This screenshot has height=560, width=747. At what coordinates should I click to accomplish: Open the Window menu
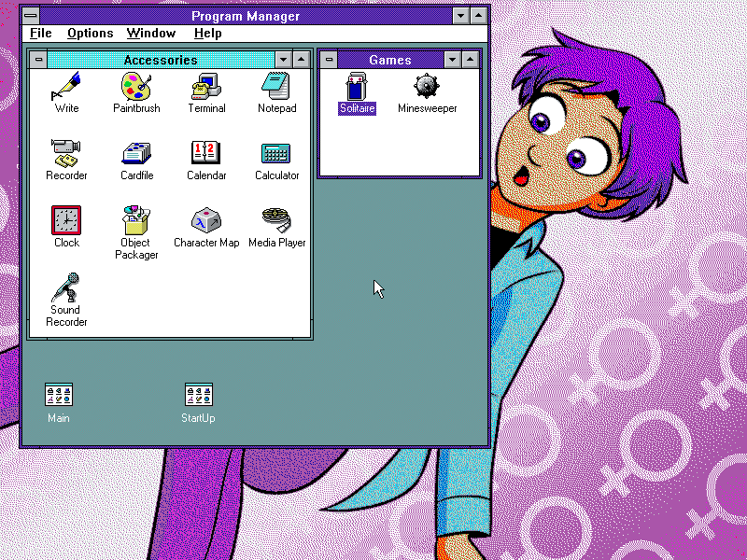[151, 34]
